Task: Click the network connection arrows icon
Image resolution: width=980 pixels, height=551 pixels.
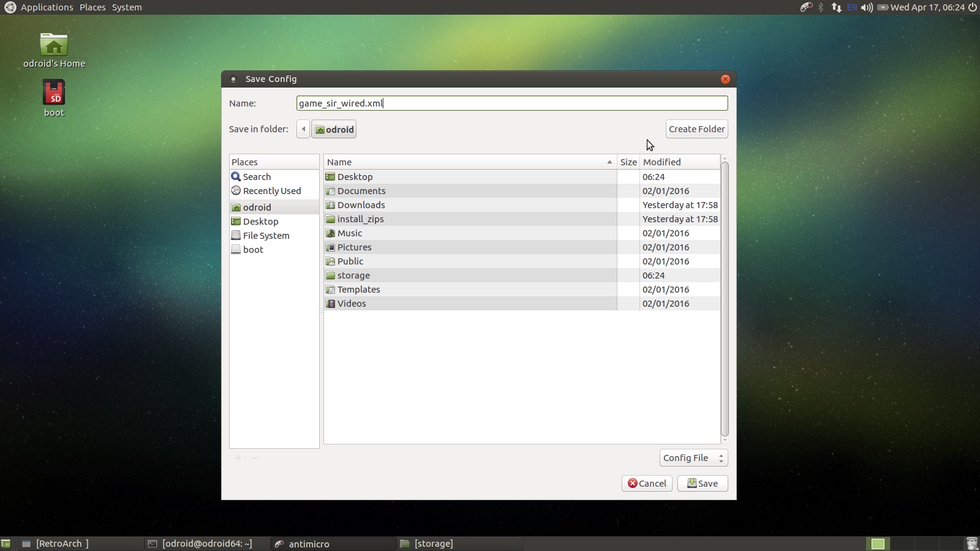Action: [x=836, y=7]
